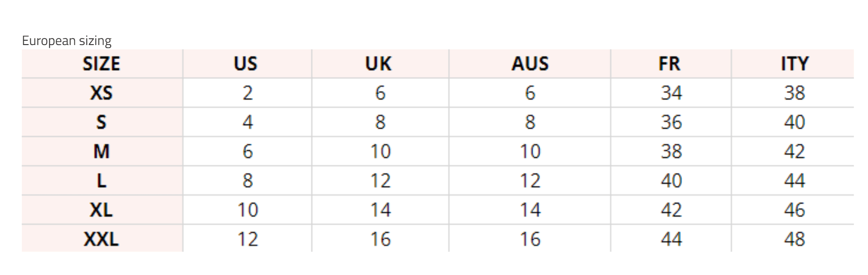This screenshot has width=868, height=275.
Task: Click the UK column header
Action: tap(379, 64)
